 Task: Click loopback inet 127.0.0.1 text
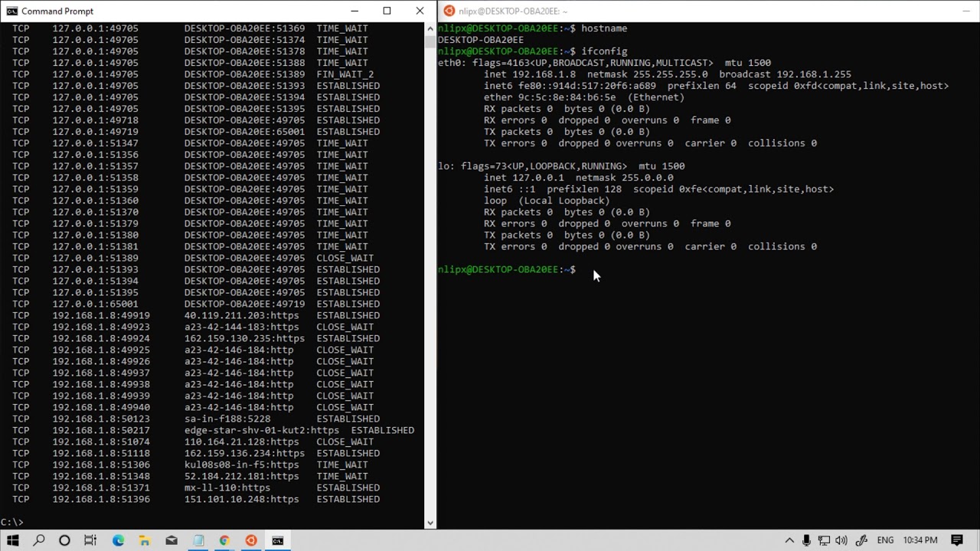coord(538,178)
